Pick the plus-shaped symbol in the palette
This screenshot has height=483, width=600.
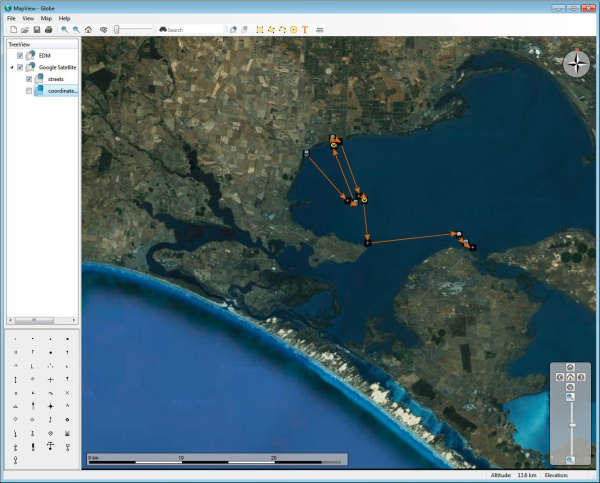point(50,380)
